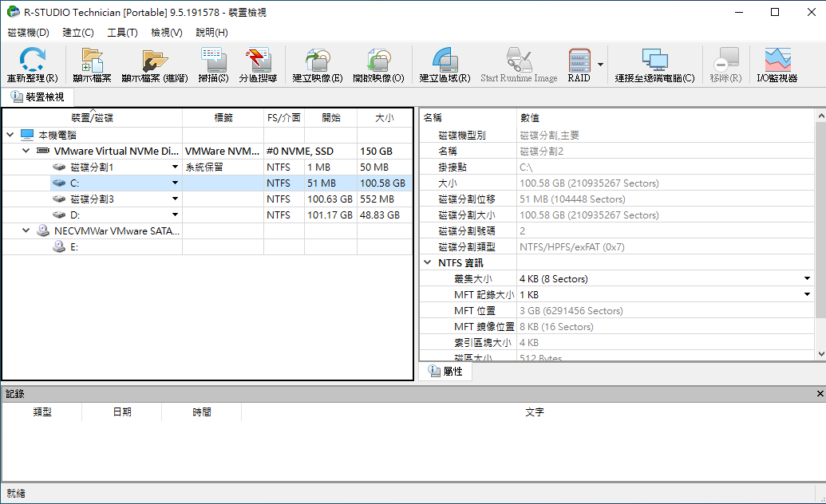The width and height of the screenshot is (826, 504).
Task: Open dropdown arrow for 磁碟分割3 row
Action: (x=175, y=199)
